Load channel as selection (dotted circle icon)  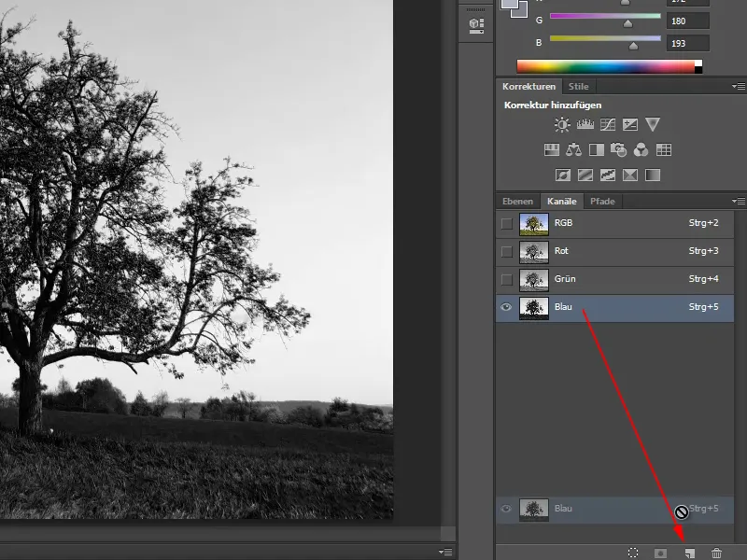(633, 553)
